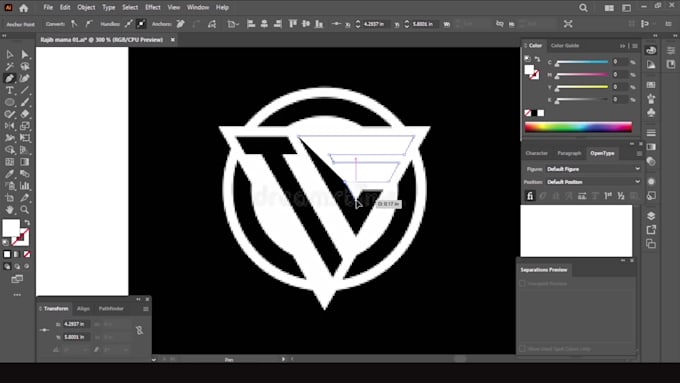Click the Change Screen Mode icon

(17, 279)
